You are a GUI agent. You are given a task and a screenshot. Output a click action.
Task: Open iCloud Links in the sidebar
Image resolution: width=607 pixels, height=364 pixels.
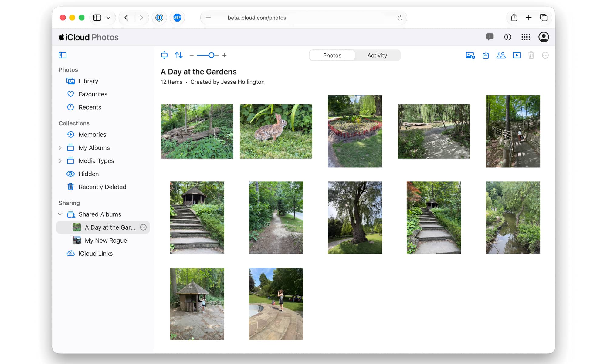pyautogui.click(x=103, y=253)
